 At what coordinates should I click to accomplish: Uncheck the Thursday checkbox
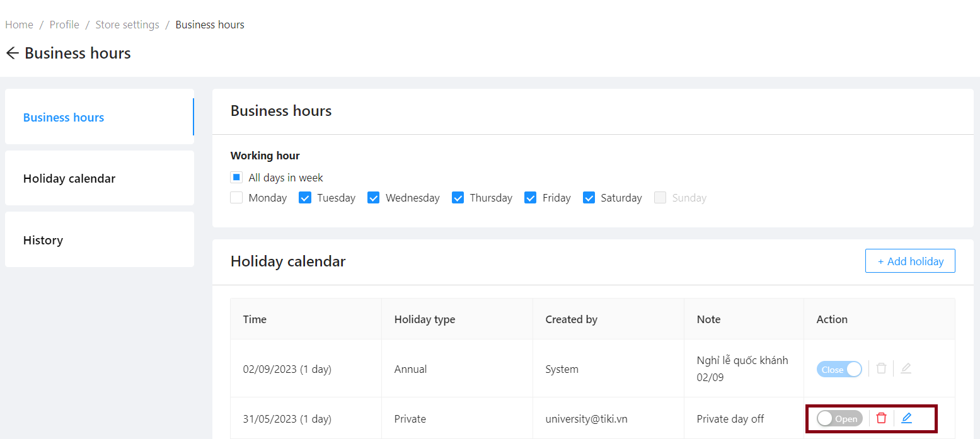(x=458, y=198)
